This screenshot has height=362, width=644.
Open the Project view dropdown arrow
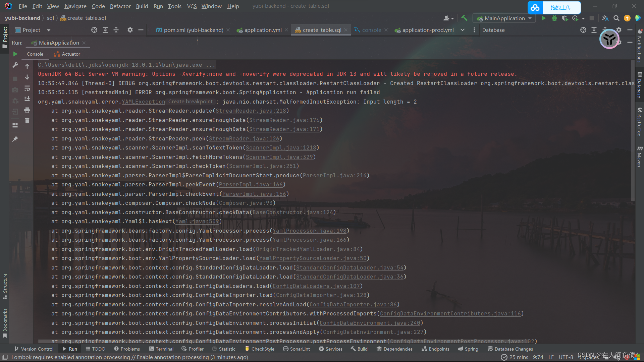point(49,30)
